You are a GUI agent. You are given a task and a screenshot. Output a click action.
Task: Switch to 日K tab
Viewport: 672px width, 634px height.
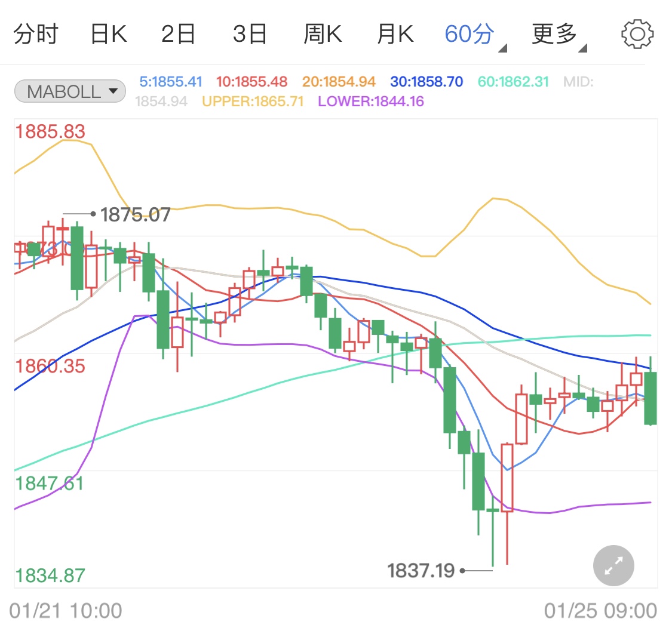tap(109, 34)
